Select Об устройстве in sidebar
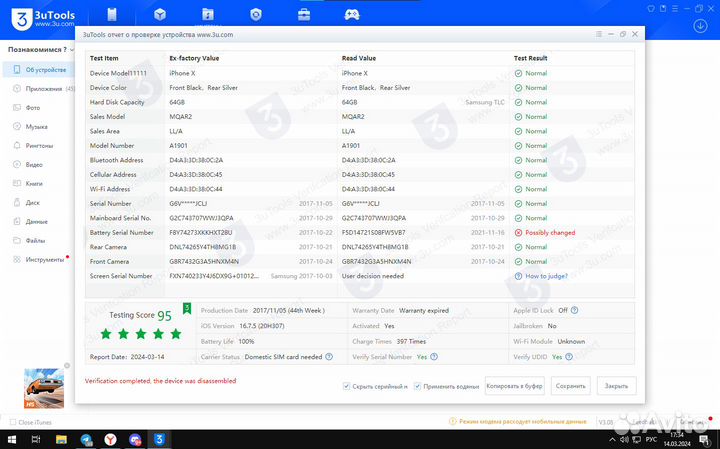Screen dimensions: 720x449 tap(39, 70)
